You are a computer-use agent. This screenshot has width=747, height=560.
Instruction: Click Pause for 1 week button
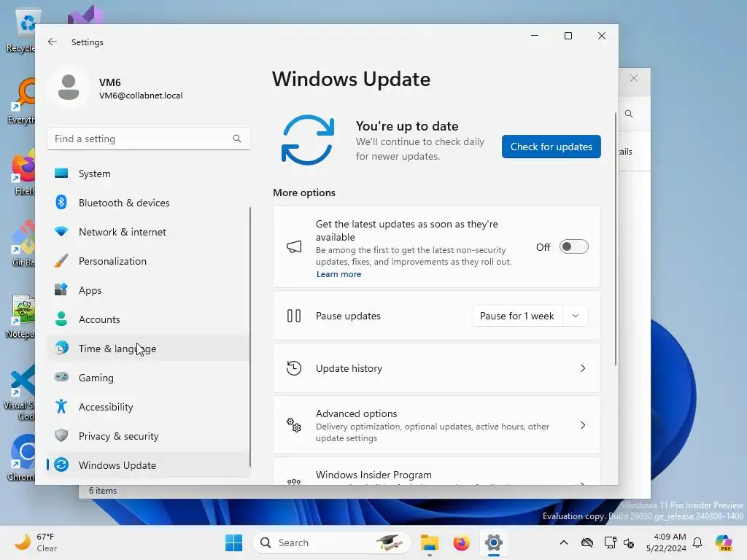(517, 316)
